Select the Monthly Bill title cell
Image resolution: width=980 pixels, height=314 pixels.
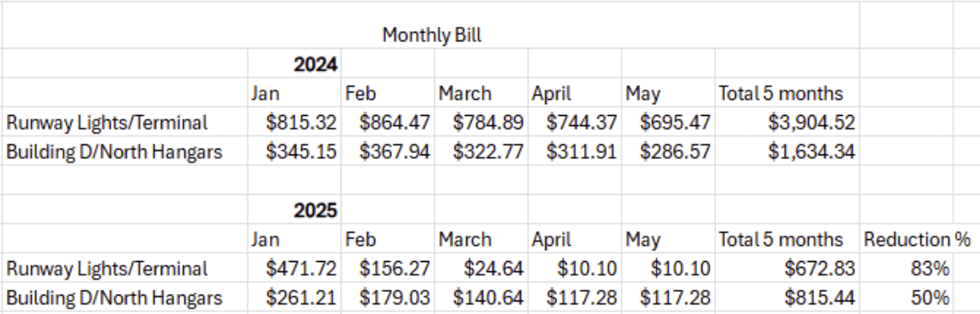(431, 34)
